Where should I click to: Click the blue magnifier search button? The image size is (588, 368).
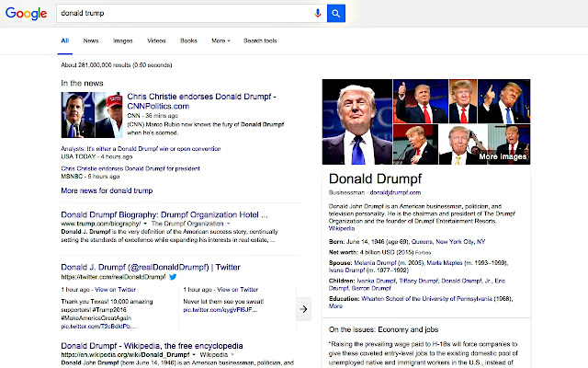tap(336, 14)
